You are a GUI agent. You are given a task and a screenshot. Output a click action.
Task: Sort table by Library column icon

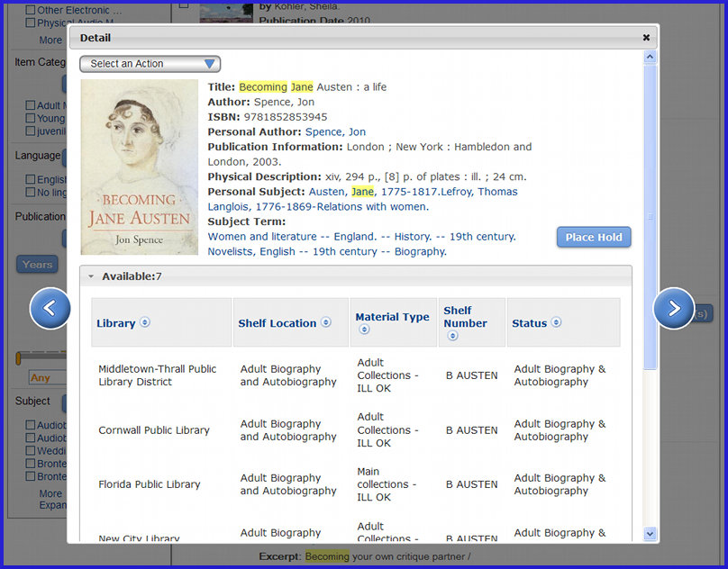pos(145,322)
